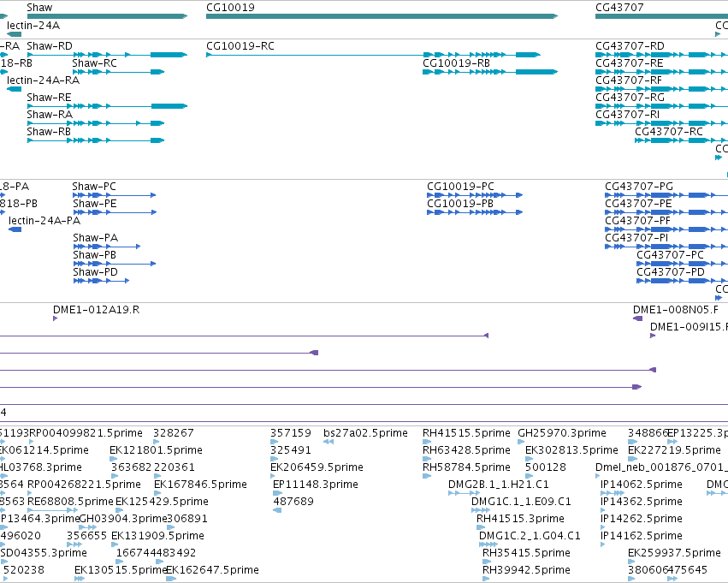Click the EK206459.5prime EST label
The height and width of the screenshot is (583, 728).
point(317,467)
